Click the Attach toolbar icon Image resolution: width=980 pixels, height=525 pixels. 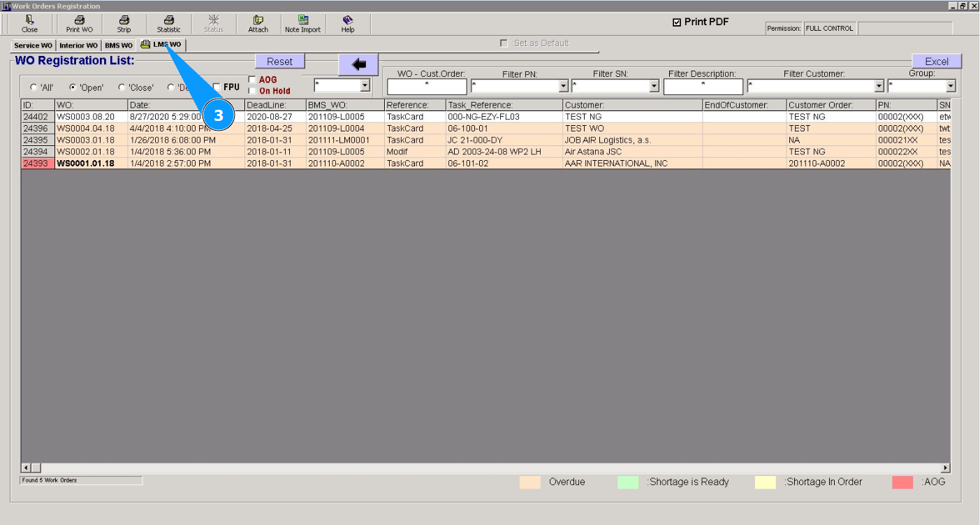pyautogui.click(x=258, y=24)
